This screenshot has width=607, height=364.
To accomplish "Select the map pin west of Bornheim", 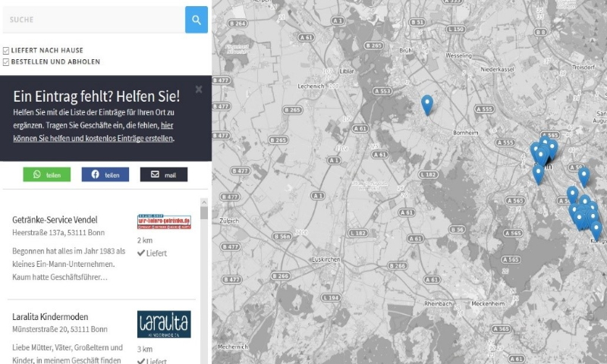I will (x=427, y=104).
